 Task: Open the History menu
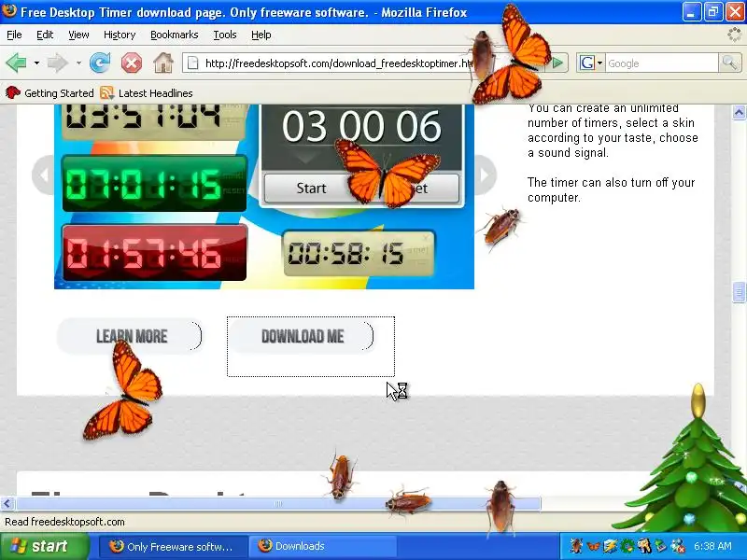120,35
